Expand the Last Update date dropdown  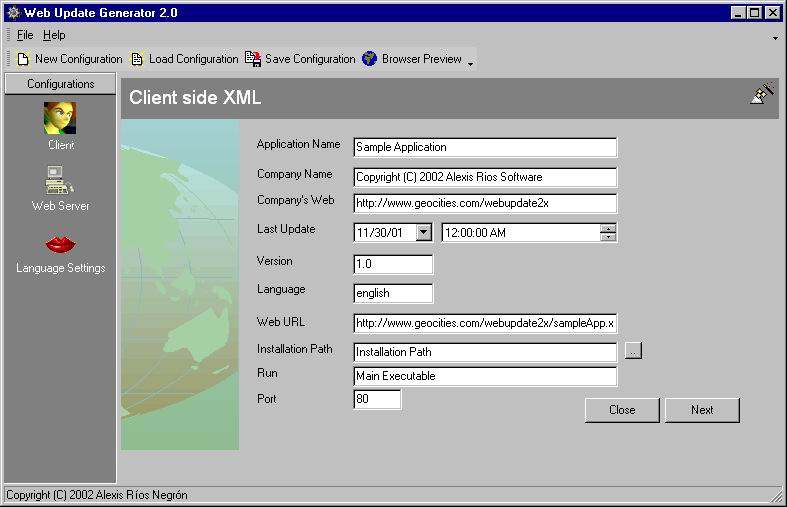423,232
